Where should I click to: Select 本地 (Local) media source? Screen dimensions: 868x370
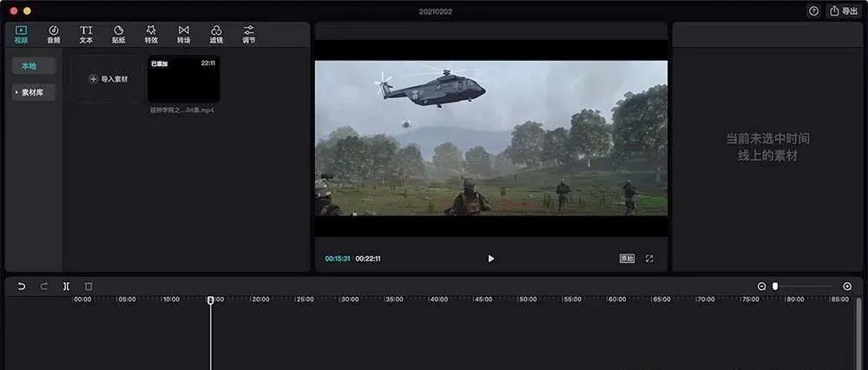point(34,66)
